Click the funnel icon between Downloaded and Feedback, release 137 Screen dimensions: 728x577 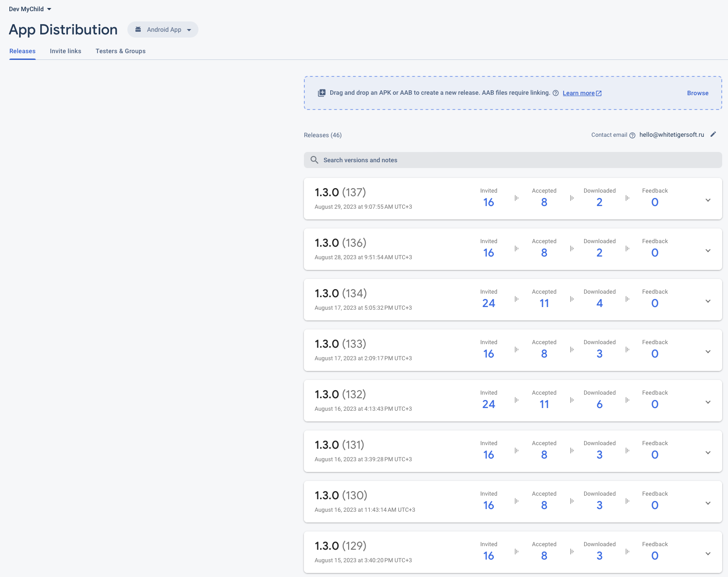pyautogui.click(x=627, y=198)
